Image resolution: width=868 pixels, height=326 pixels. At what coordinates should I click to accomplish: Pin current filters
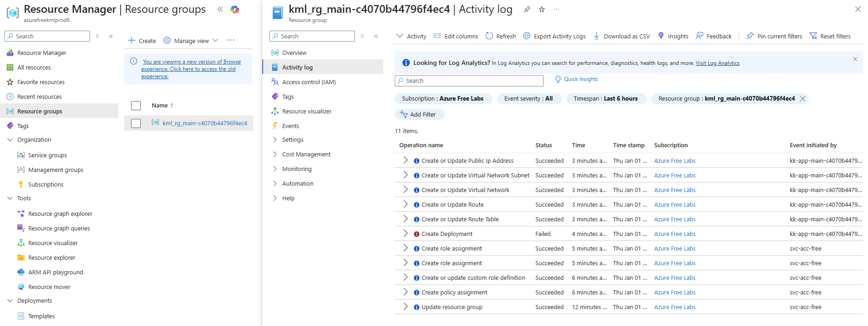tap(774, 36)
